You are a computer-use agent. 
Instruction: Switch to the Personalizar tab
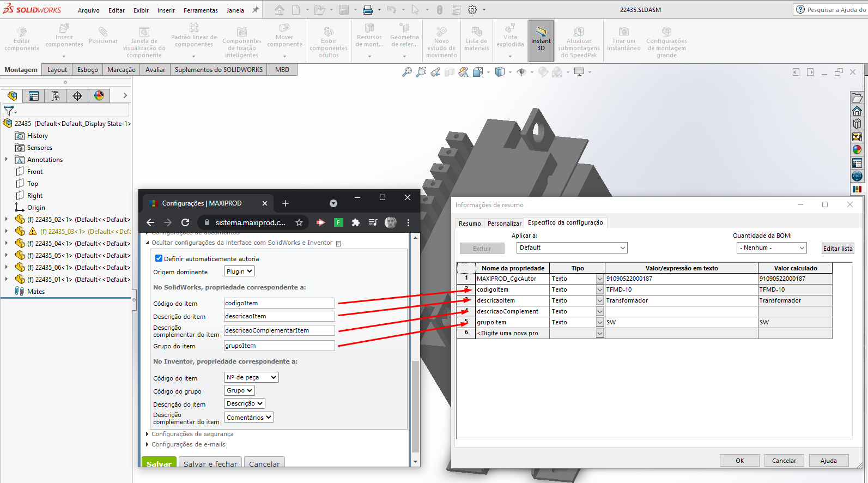pyautogui.click(x=504, y=224)
